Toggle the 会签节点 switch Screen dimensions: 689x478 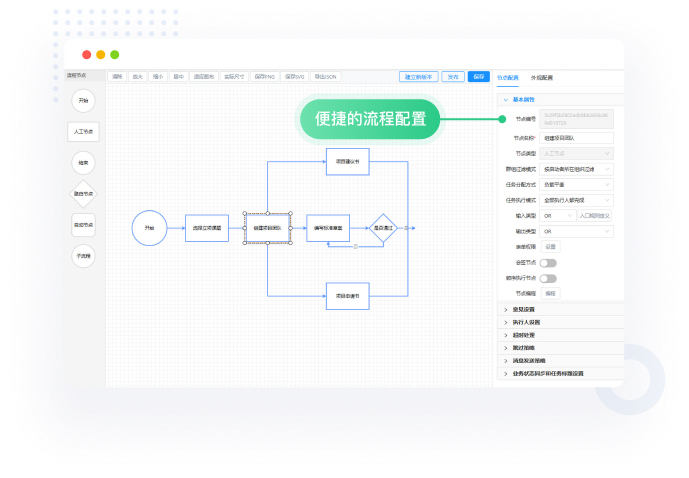click(x=549, y=262)
